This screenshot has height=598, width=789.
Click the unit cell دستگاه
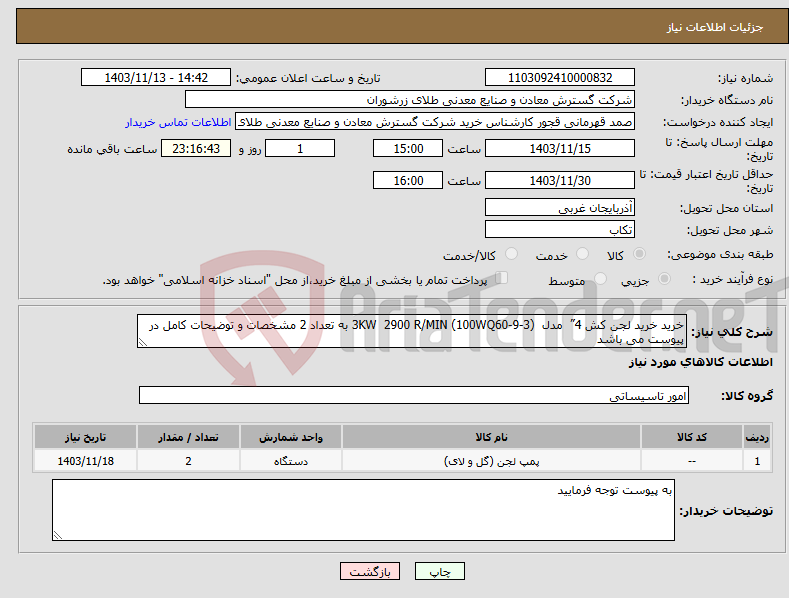coord(291,461)
